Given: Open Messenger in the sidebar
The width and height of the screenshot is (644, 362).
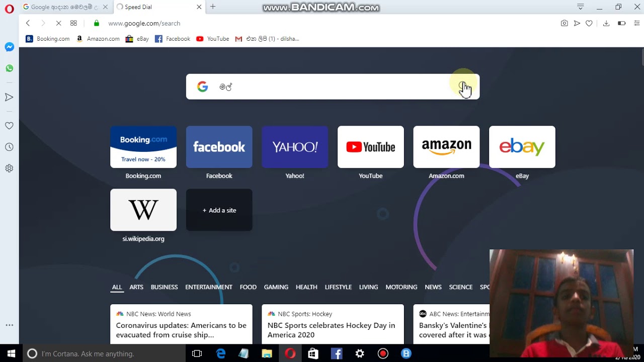Looking at the screenshot, I should click(9, 47).
